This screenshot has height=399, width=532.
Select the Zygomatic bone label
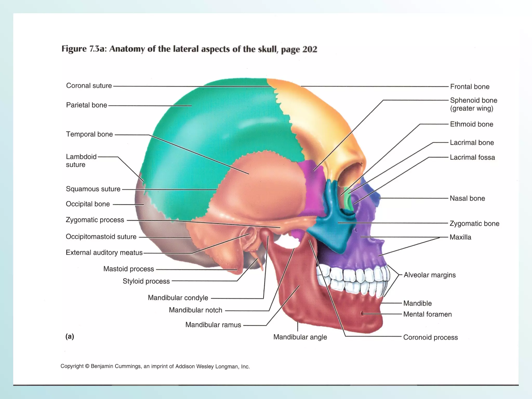point(474,224)
